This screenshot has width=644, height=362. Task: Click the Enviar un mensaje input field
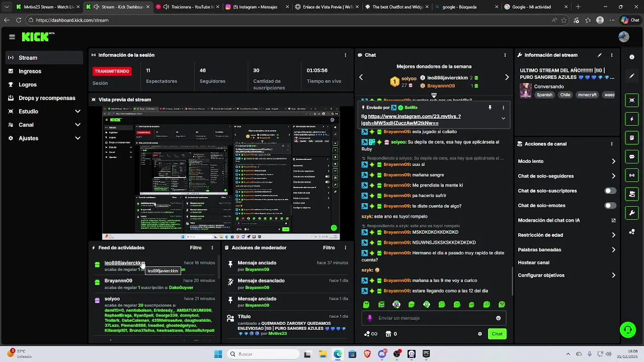point(434,318)
